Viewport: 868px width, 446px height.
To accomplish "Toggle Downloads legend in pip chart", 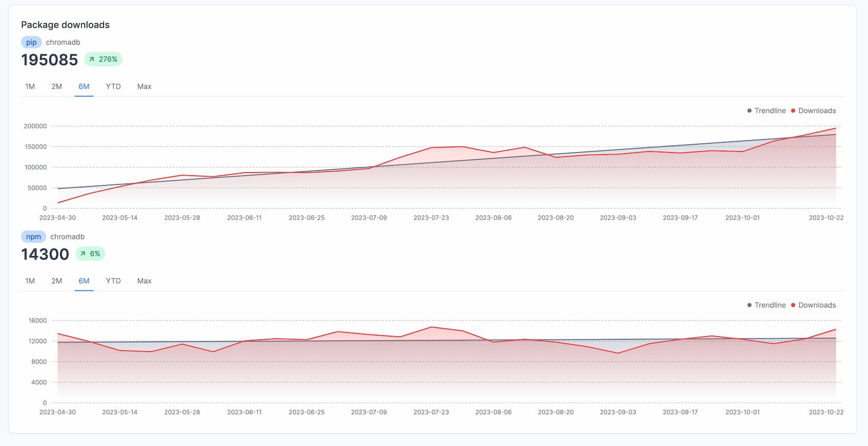I will point(813,111).
